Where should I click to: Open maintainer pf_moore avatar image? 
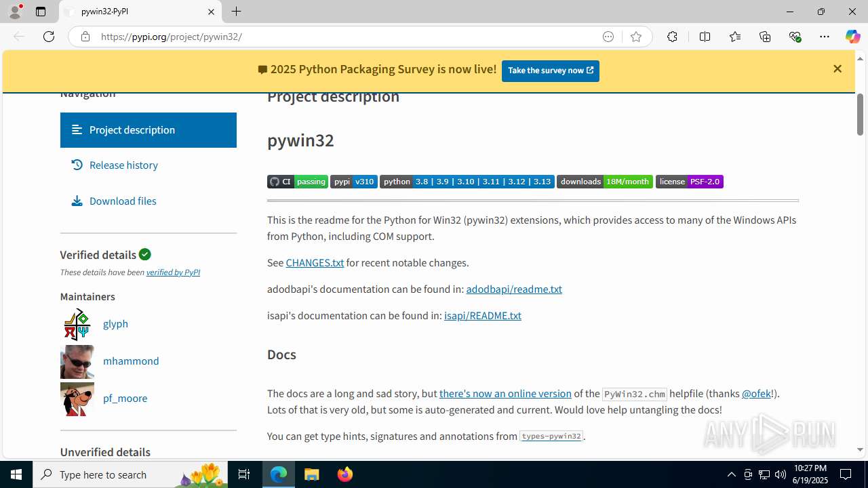click(77, 399)
